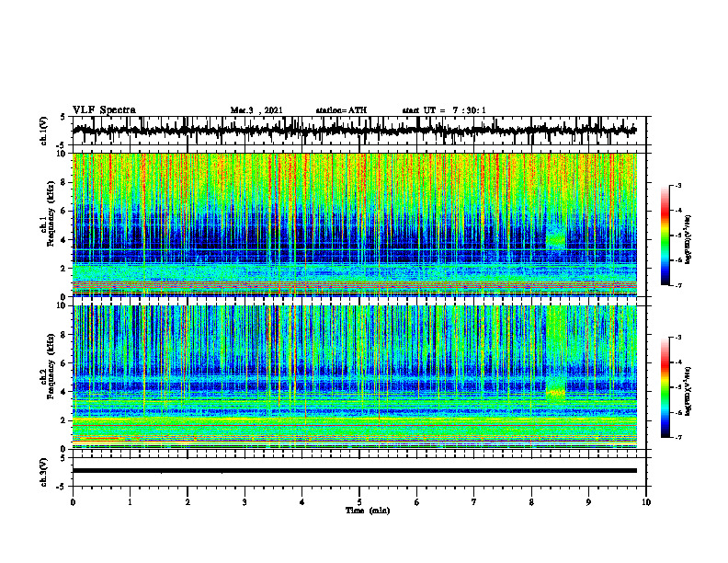
Task: Click the ch.3 flat black voltage trace
Action: click(354, 471)
